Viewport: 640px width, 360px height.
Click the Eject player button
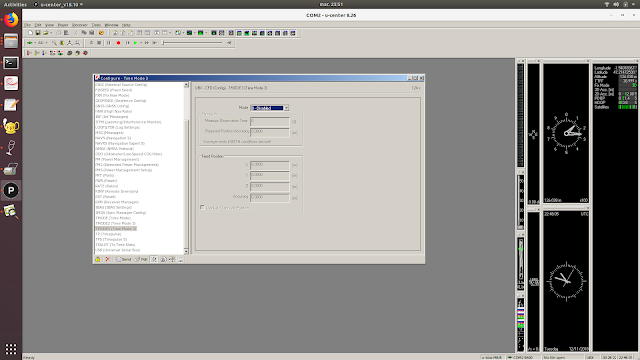[91, 42]
